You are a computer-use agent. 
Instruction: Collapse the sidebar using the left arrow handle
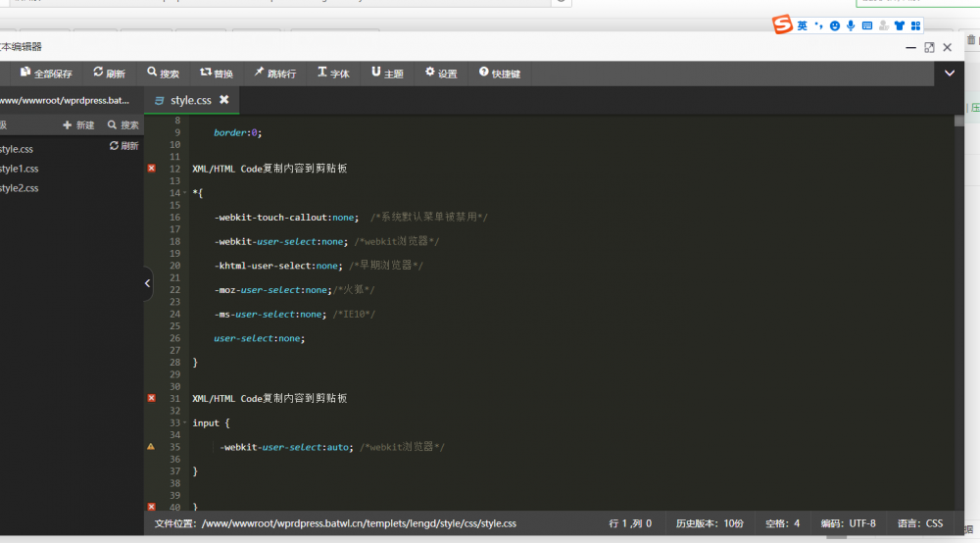pyautogui.click(x=148, y=283)
